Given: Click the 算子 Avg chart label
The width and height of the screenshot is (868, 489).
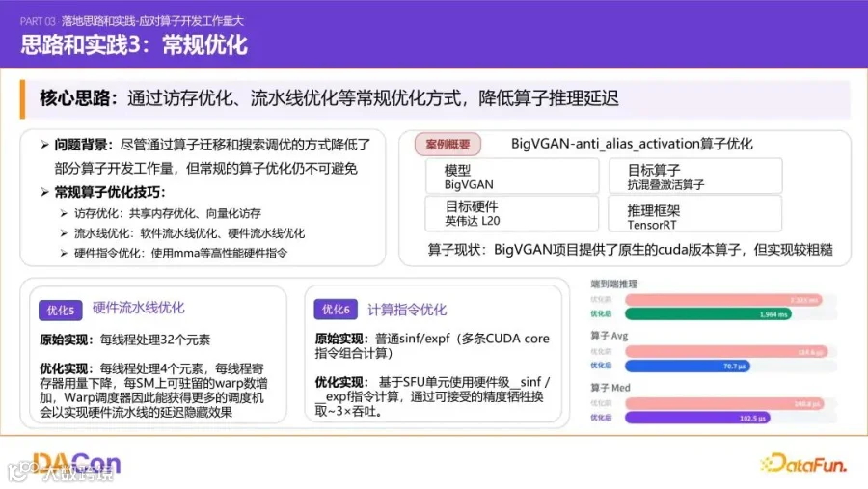Looking at the screenshot, I should [x=609, y=336].
